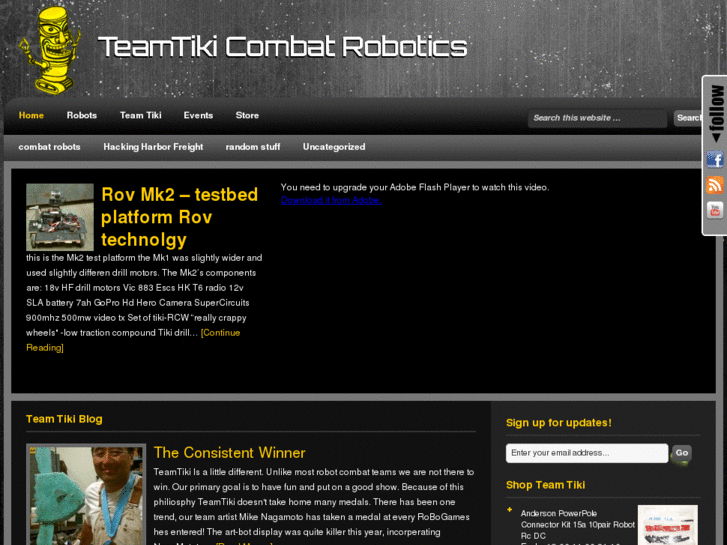Go to the Home menu item

[31, 115]
